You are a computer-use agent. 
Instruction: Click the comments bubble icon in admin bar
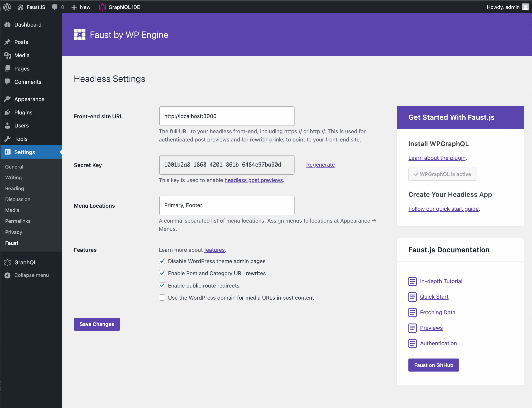(55, 7)
